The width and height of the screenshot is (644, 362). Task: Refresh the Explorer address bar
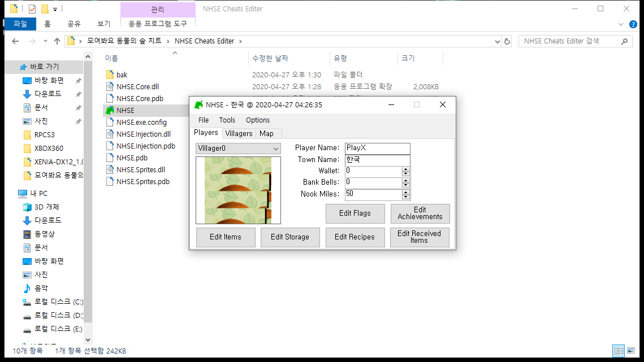pos(507,41)
